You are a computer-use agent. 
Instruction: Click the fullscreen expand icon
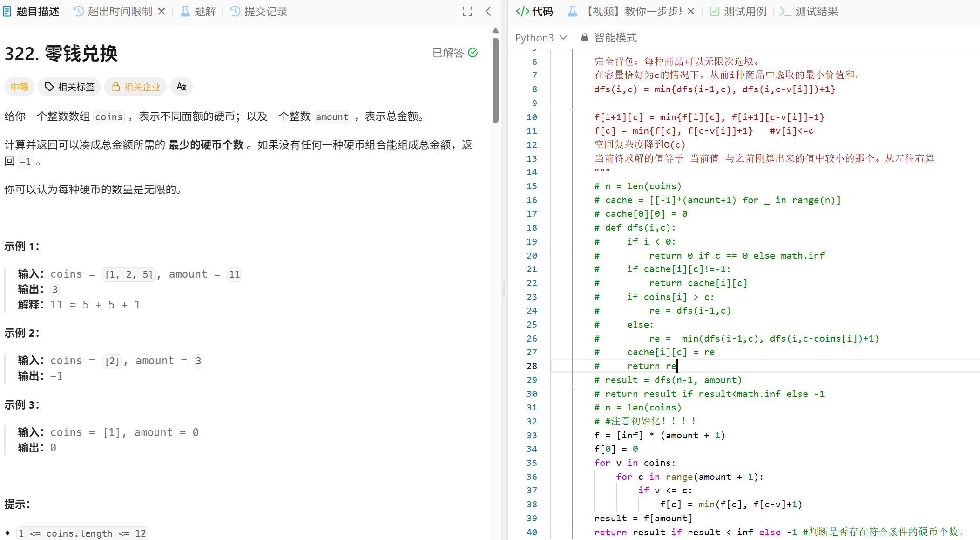[x=467, y=11]
